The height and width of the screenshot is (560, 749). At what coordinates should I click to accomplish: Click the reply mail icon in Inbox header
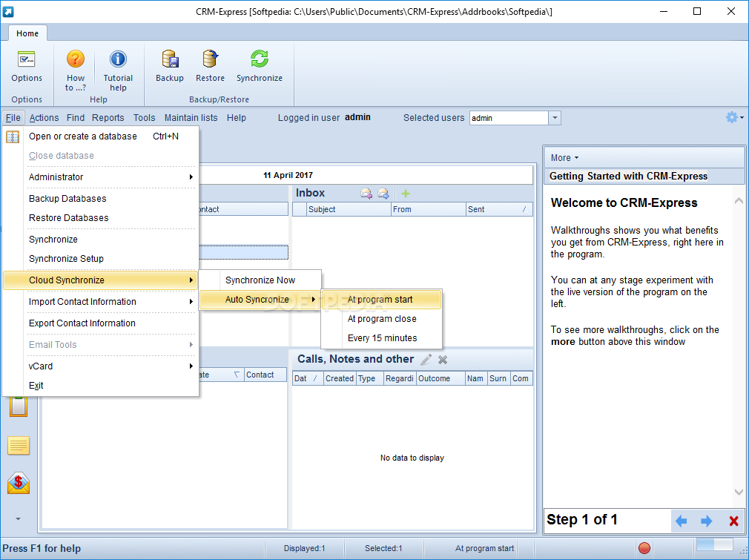366,194
